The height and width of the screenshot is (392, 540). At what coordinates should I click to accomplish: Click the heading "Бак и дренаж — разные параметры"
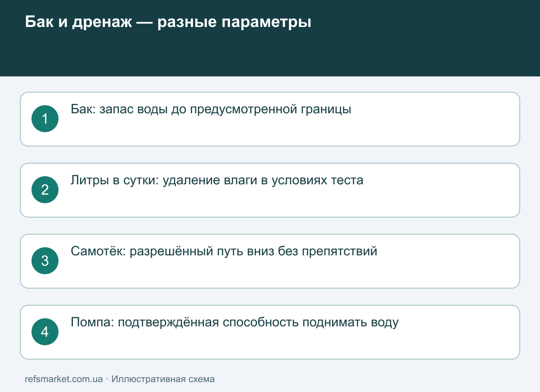coord(168,22)
